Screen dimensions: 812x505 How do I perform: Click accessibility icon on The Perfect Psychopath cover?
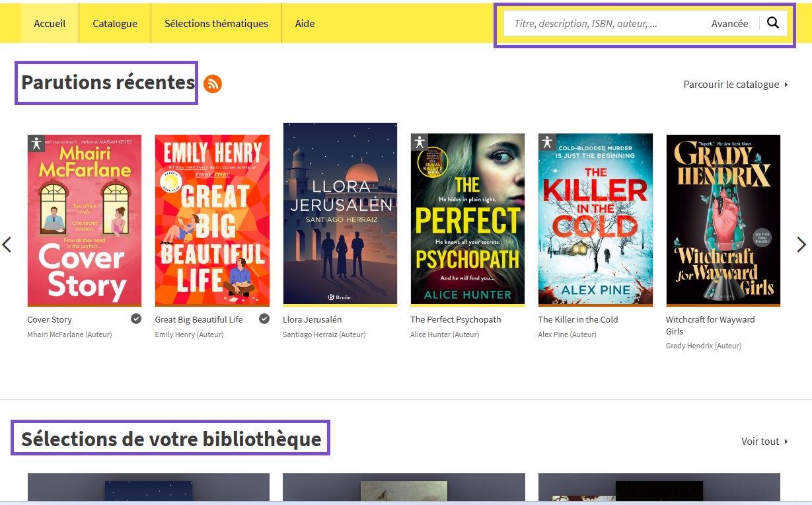(419, 142)
